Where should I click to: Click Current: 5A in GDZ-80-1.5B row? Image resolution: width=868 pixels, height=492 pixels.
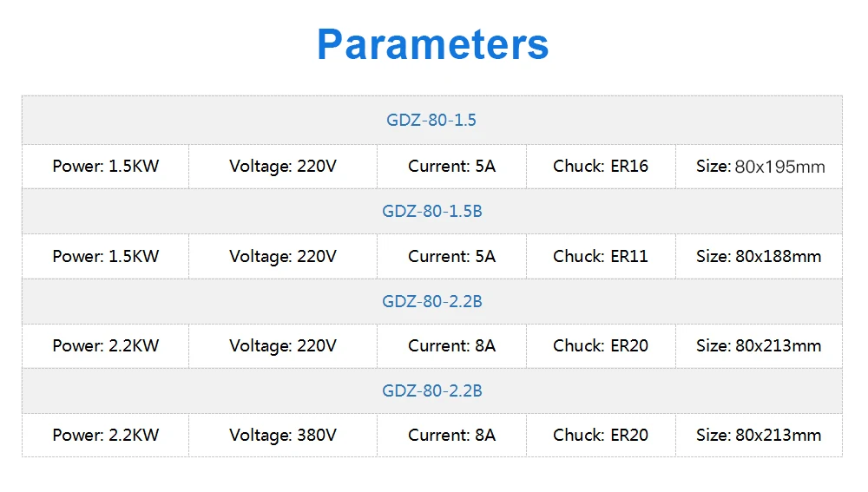[x=451, y=256]
